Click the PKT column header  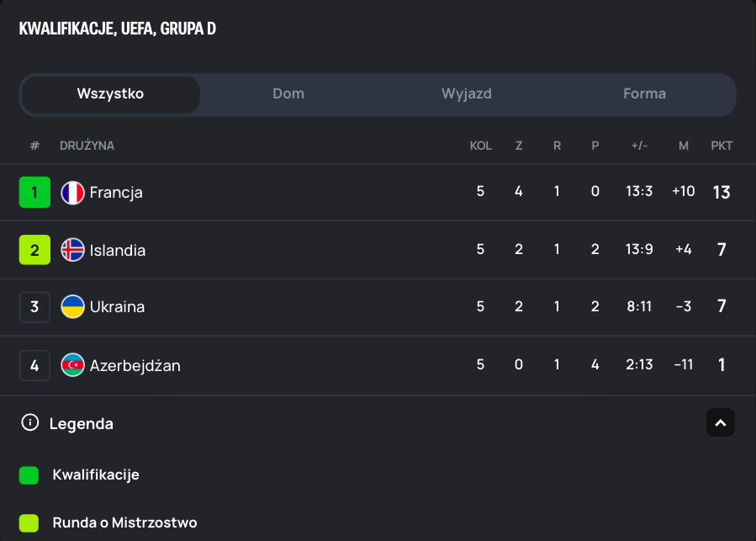722,146
